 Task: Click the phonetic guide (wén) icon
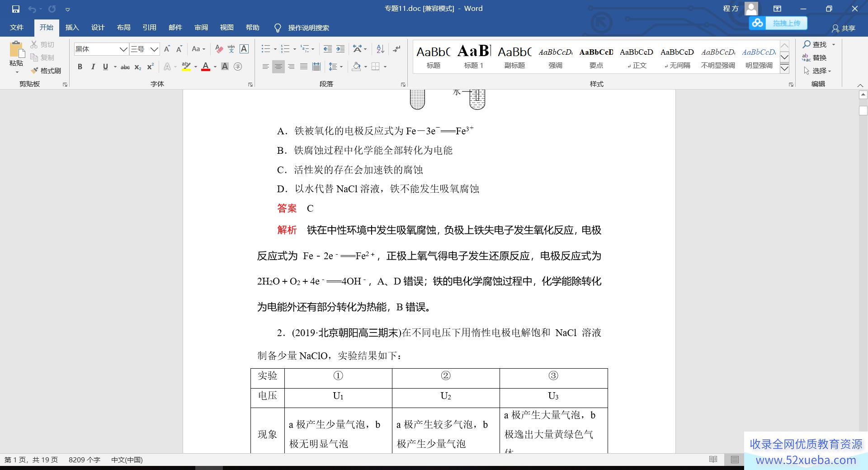231,49
